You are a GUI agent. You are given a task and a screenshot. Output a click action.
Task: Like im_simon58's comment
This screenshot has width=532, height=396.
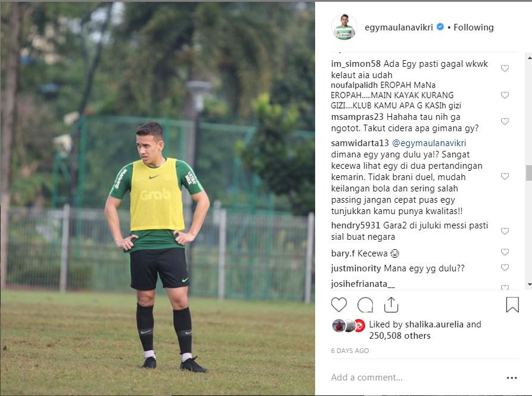(505, 68)
